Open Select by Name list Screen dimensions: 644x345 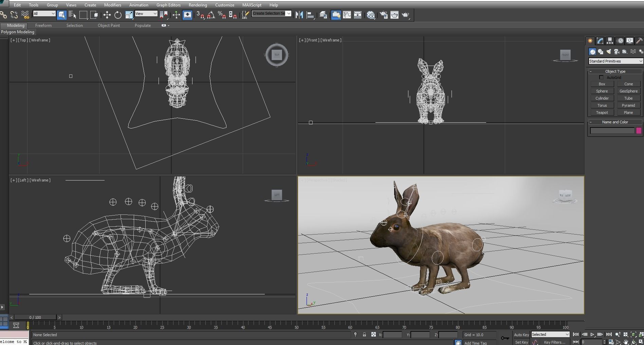pos(72,15)
